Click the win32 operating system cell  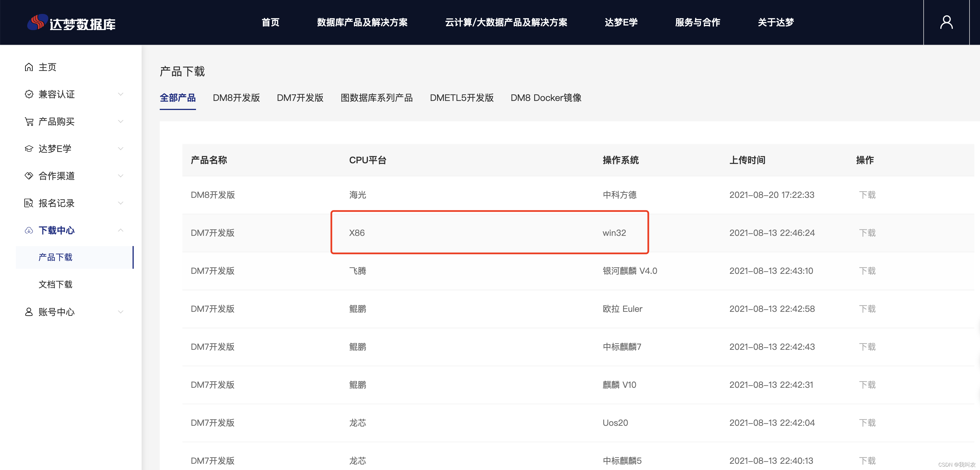click(x=614, y=233)
